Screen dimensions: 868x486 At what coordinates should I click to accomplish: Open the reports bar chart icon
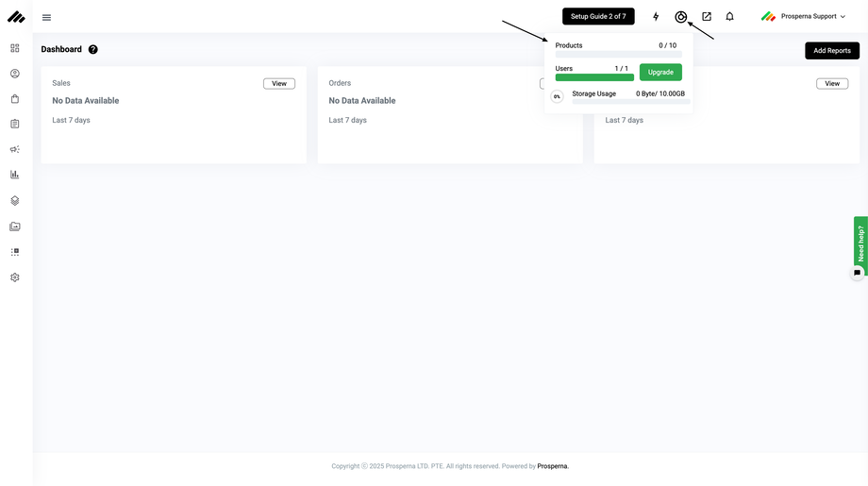pos(15,175)
